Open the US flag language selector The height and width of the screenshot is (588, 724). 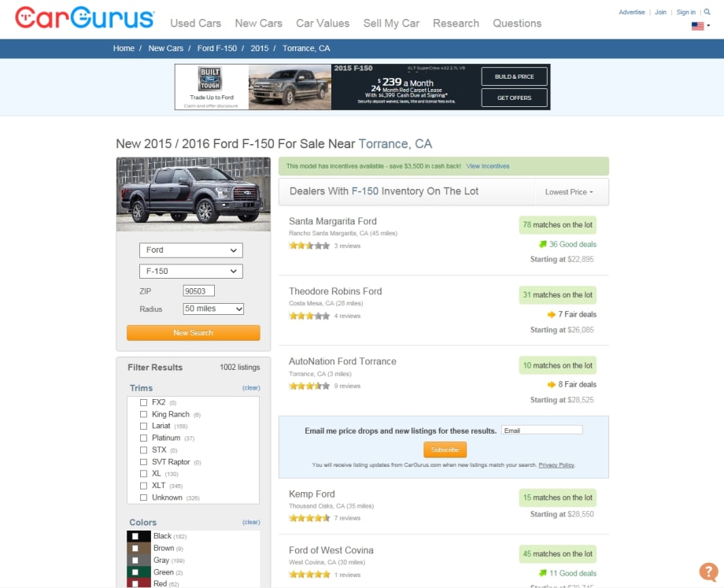pos(697,25)
